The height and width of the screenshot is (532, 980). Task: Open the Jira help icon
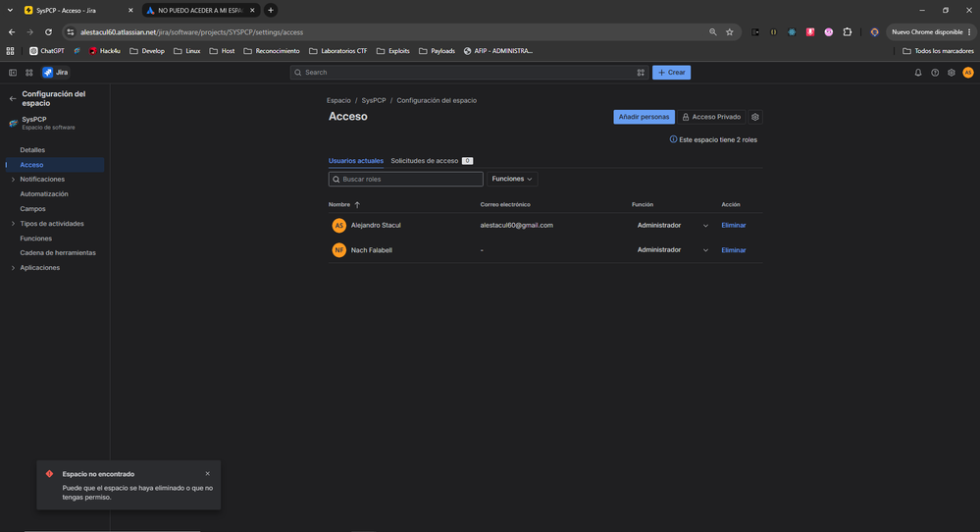pyautogui.click(x=935, y=73)
